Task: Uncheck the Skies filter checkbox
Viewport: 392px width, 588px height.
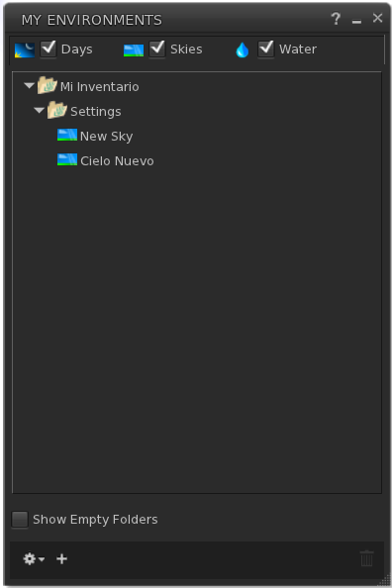Action: [x=157, y=49]
